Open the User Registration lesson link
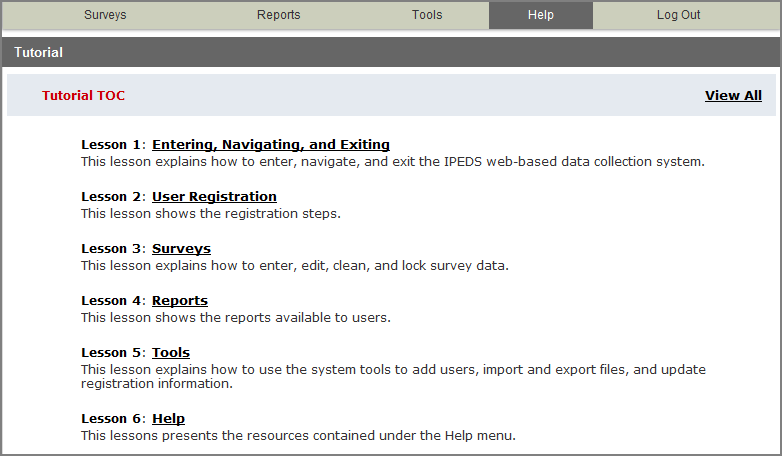Viewport: 782px width, 456px height. [214, 197]
